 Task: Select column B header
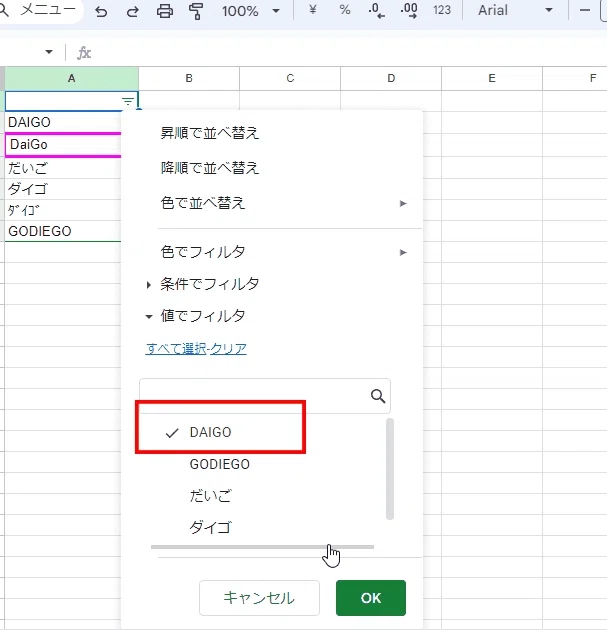pos(189,78)
